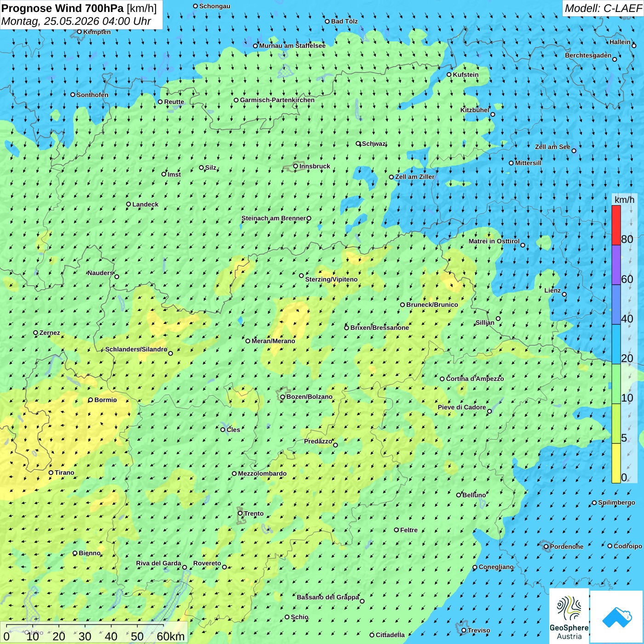Click the 60km scale bar label
The image size is (644, 644).
coord(171,636)
